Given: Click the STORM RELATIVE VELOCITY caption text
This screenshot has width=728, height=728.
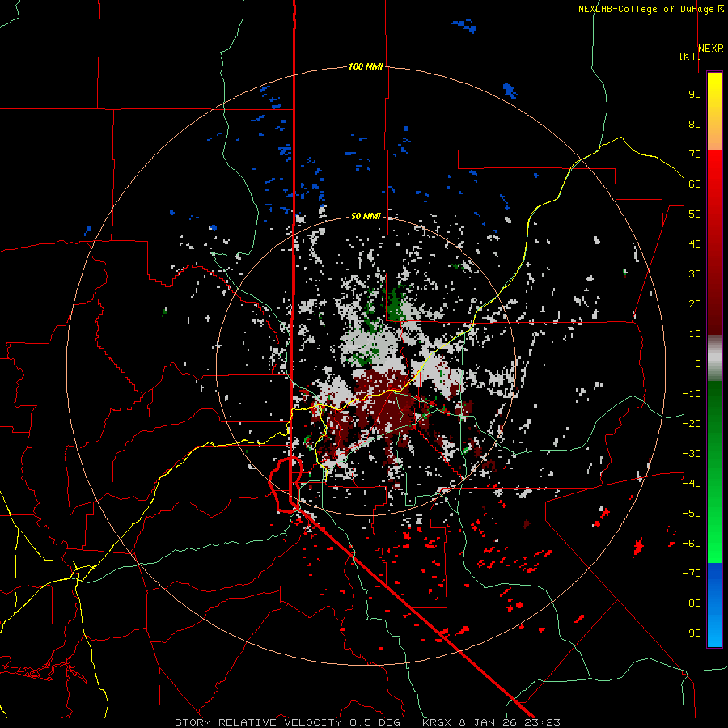Looking at the screenshot, I should click(367, 722).
